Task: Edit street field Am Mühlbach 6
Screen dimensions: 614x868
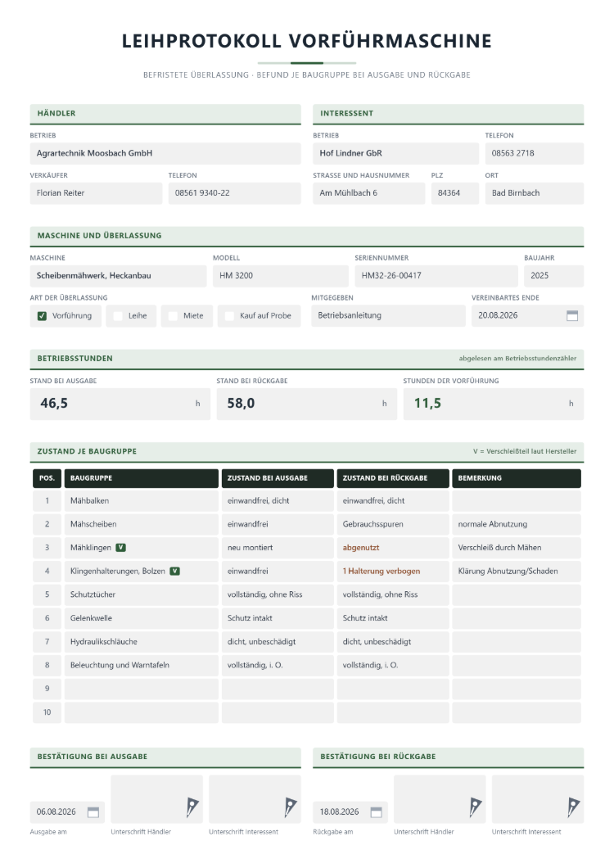Action: 368,193
